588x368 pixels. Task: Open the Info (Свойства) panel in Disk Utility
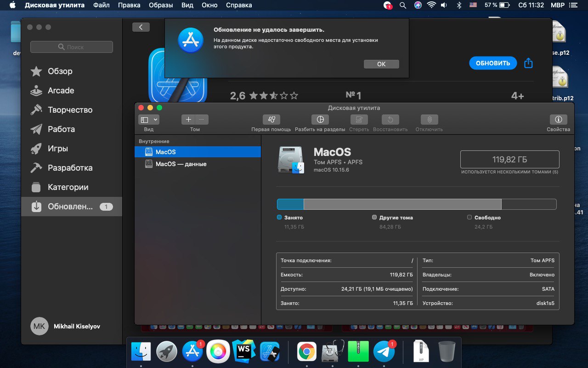click(559, 120)
